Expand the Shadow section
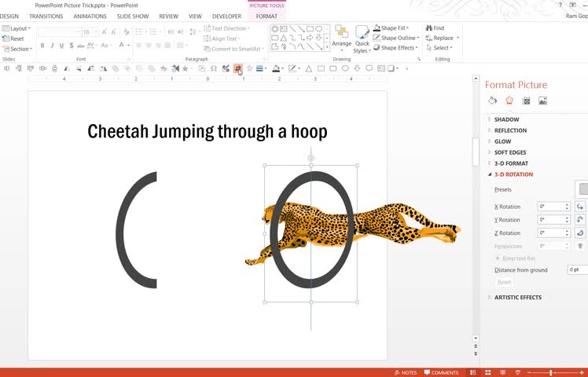 (506, 119)
